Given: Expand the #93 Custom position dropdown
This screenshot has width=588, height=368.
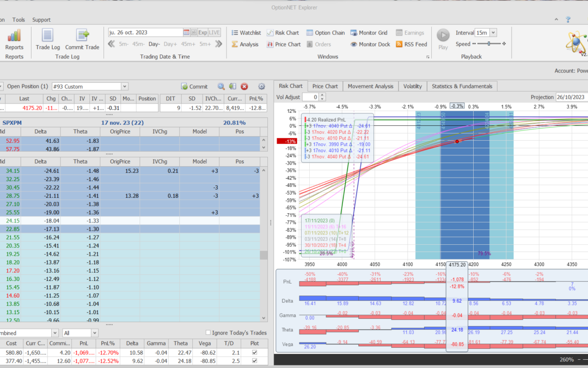Looking at the screenshot, I should [125, 86].
